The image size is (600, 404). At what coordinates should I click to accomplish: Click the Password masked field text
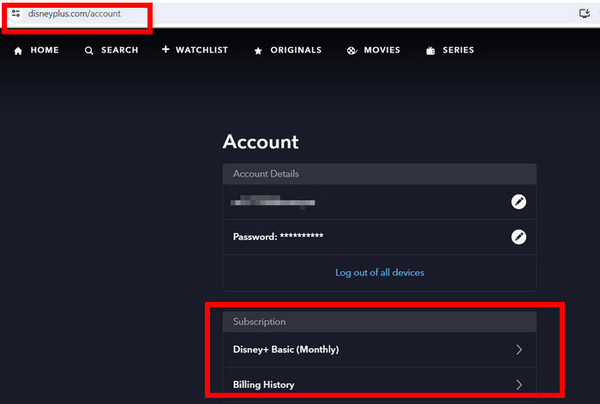tap(278, 236)
